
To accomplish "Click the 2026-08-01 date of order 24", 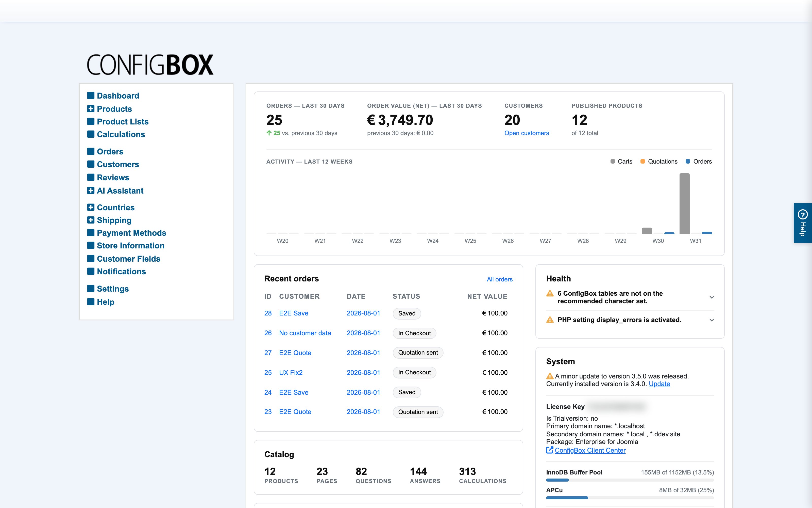I will [x=363, y=392].
